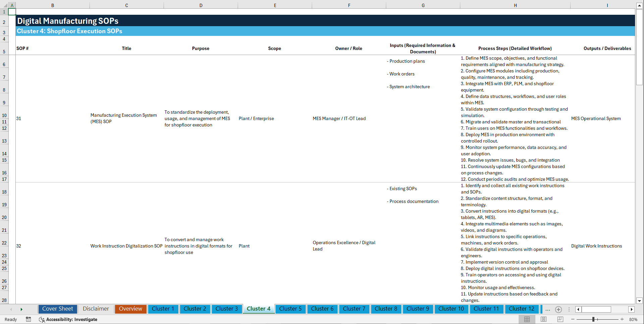Select the 'MES Manager / IT-OT Lead' cell
Viewport: 644px width, 324px height.
(x=339, y=118)
